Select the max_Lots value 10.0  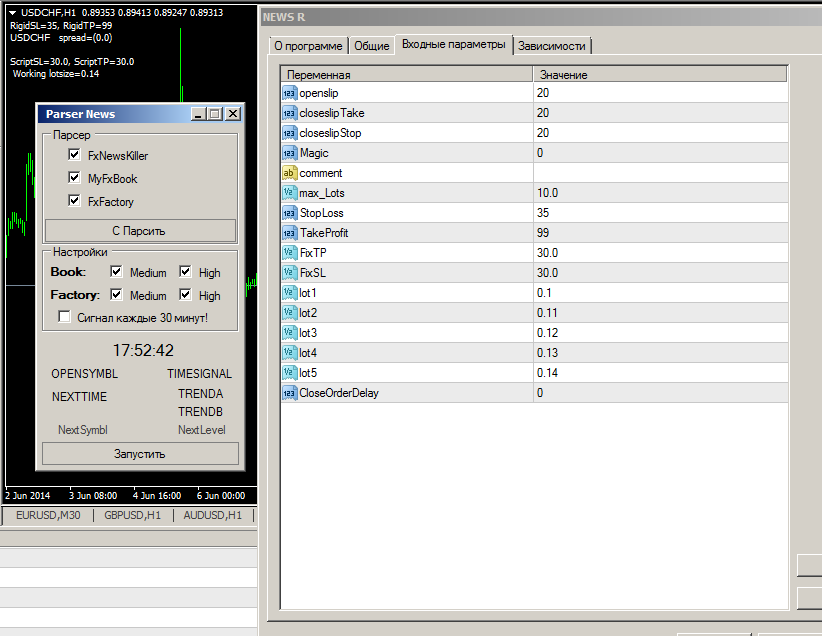pos(661,193)
